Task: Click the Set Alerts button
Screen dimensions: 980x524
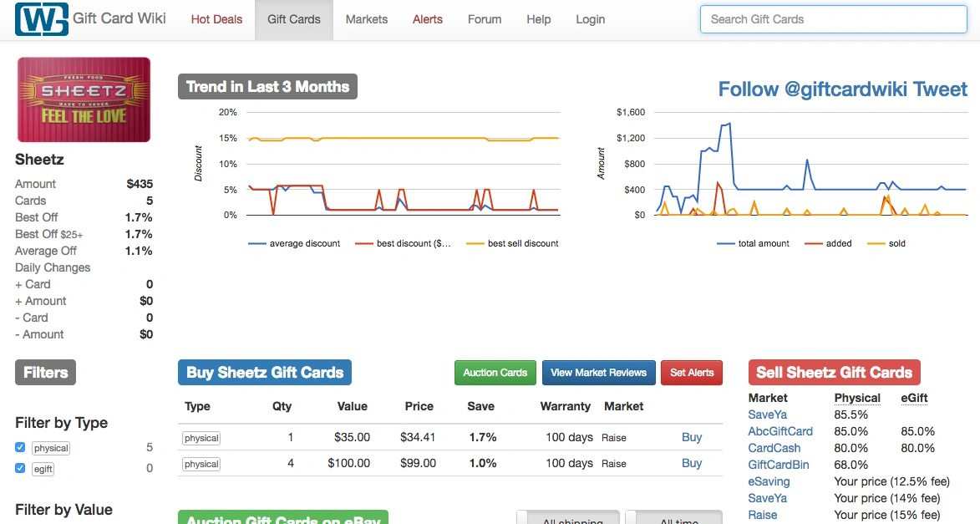Action: click(691, 373)
